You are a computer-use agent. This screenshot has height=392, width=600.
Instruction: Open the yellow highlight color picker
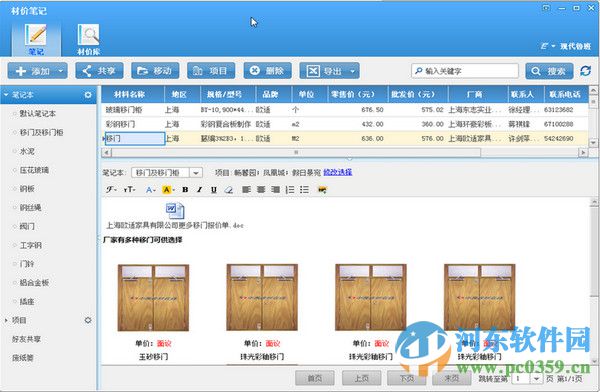(168, 189)
